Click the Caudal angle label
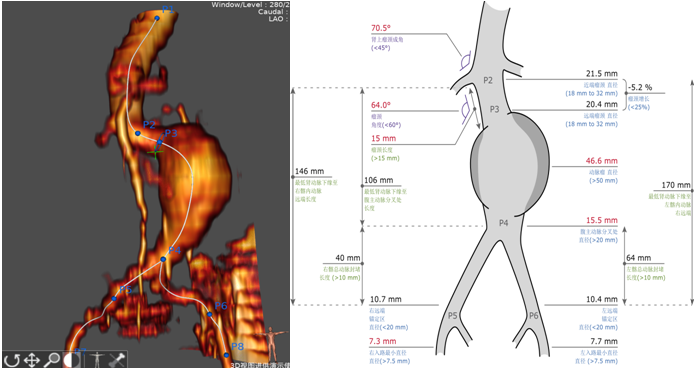The width and height of the screenshot is (695, 369). [x=272, y=12]
